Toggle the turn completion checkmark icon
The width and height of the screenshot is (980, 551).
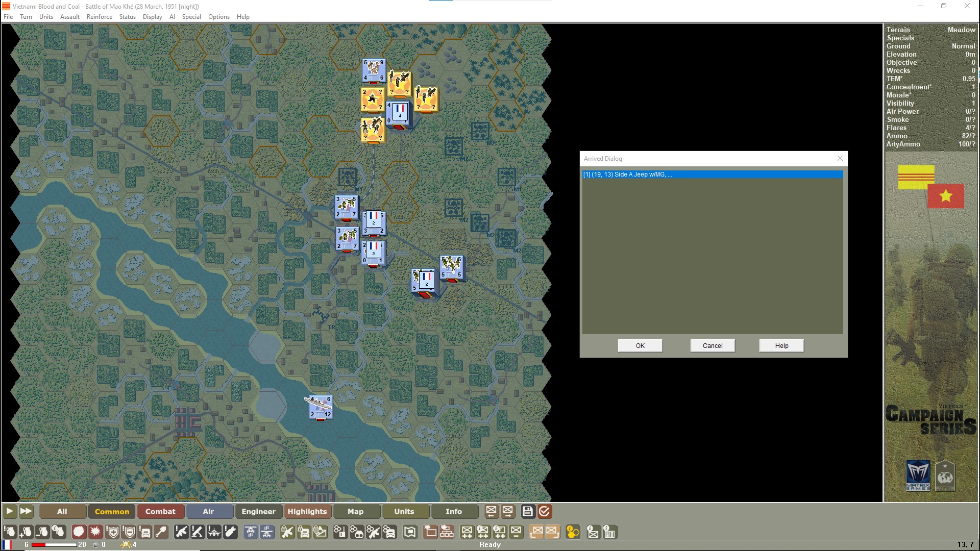(x=545, y=512)
